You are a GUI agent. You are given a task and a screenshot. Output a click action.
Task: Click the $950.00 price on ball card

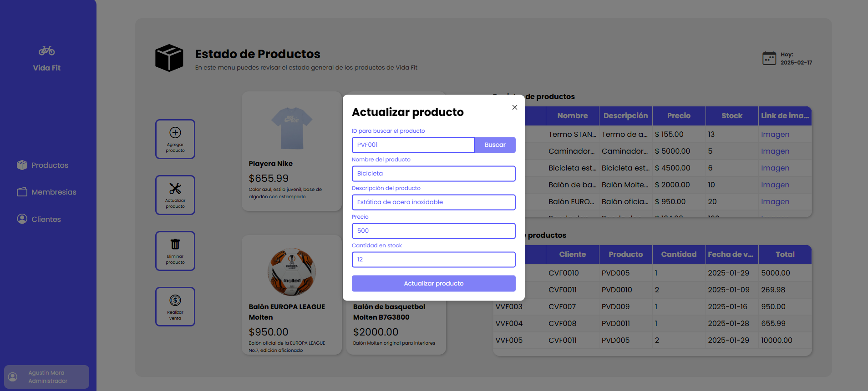tap(269, 332)
